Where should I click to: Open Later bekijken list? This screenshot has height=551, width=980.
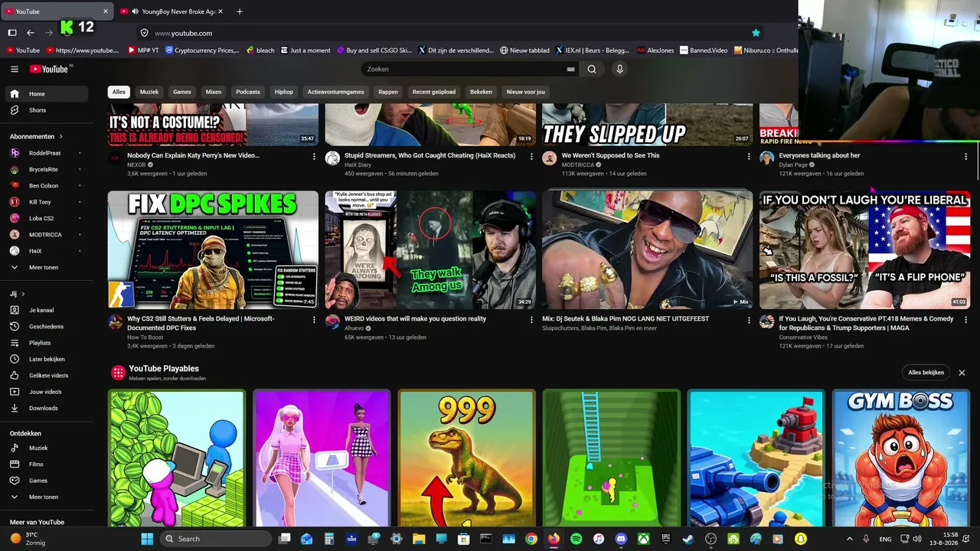[x=48, y=359]
